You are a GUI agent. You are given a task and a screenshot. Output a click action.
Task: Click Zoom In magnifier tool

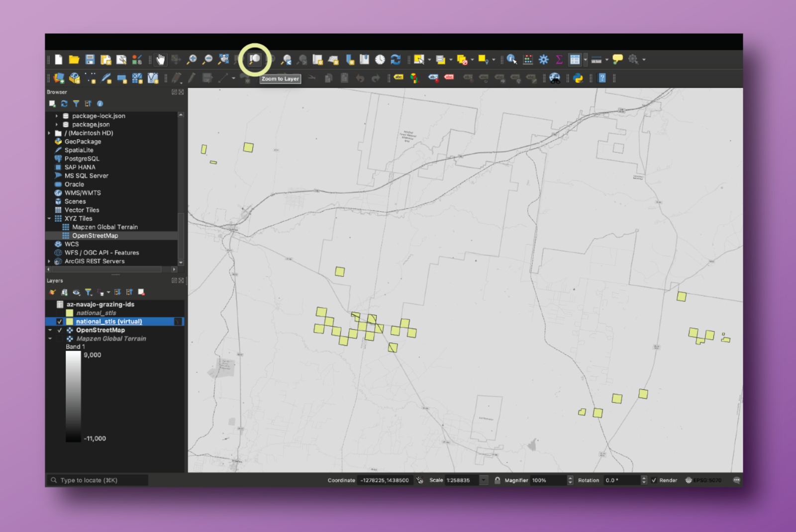tap(192, 60)
